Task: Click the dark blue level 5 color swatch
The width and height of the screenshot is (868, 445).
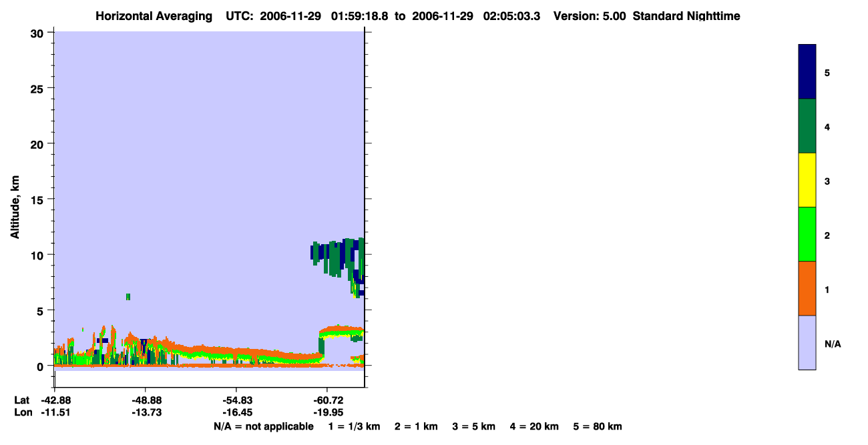Action: click(x=807, y=72)
